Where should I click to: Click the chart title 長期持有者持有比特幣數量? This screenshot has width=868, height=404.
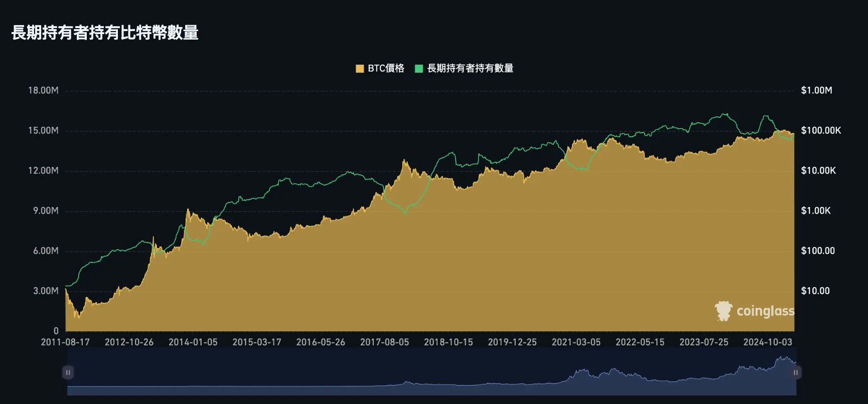tap(105, 33)
